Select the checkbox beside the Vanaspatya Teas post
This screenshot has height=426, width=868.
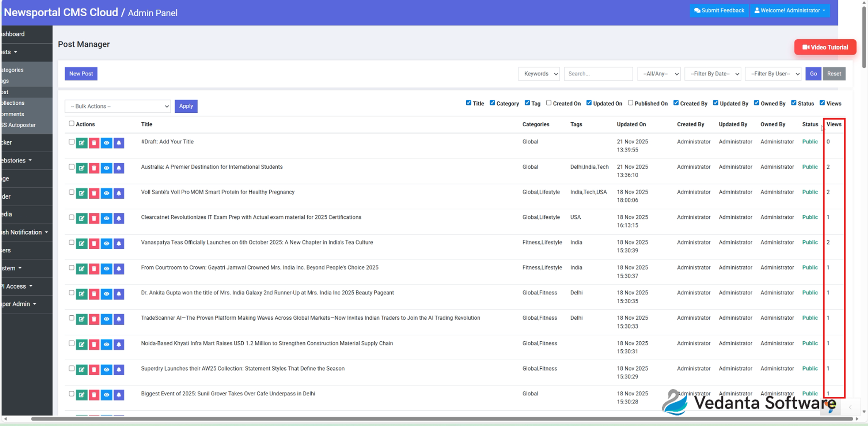tap(72, 242)
